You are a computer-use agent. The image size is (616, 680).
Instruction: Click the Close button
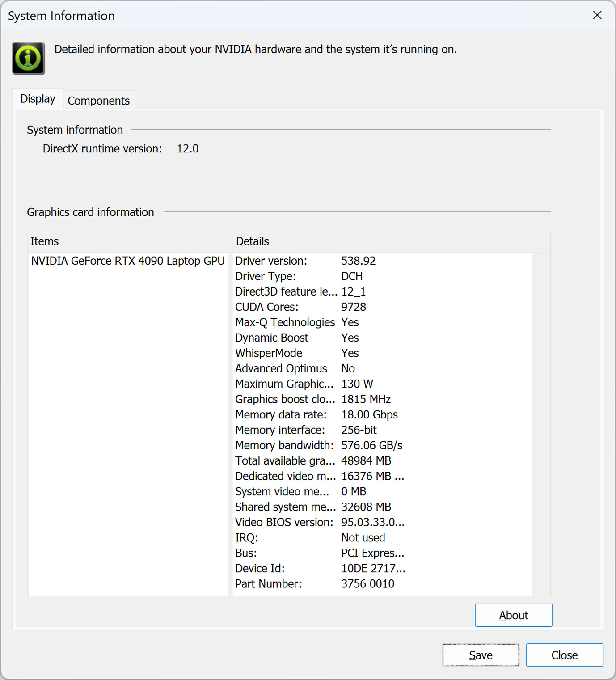click(565, 655)
